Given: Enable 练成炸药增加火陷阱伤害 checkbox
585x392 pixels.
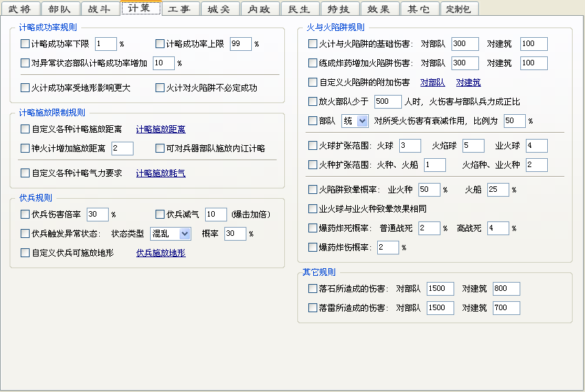Looking at the screenshot, I should click(312, 63).
